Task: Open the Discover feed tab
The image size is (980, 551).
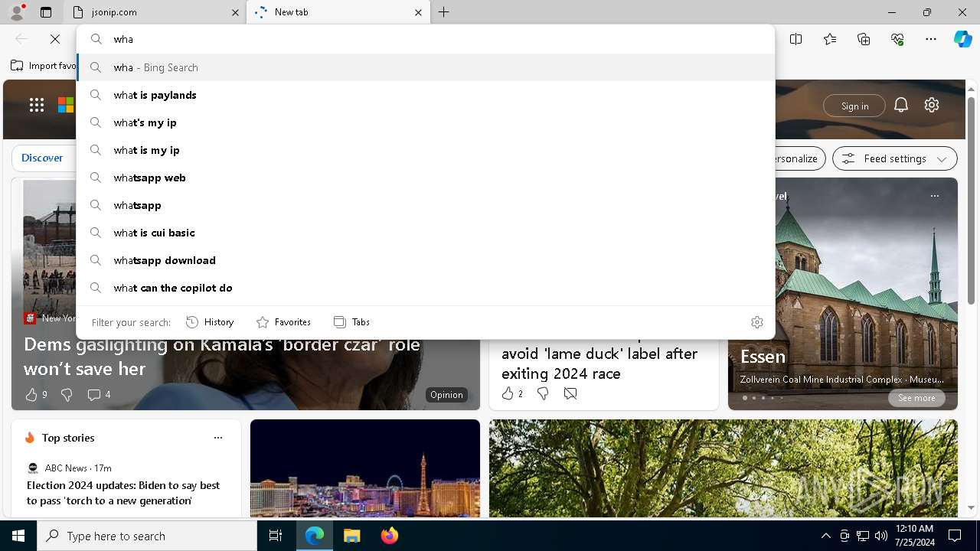Action: [42, 158]
